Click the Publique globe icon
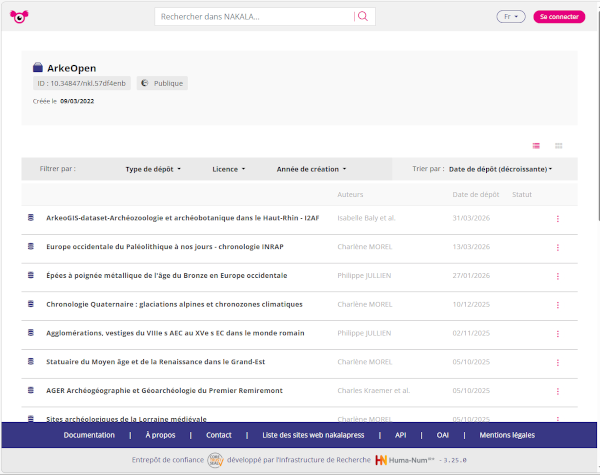This screenshot has height=475, width=600. point(145,83)
